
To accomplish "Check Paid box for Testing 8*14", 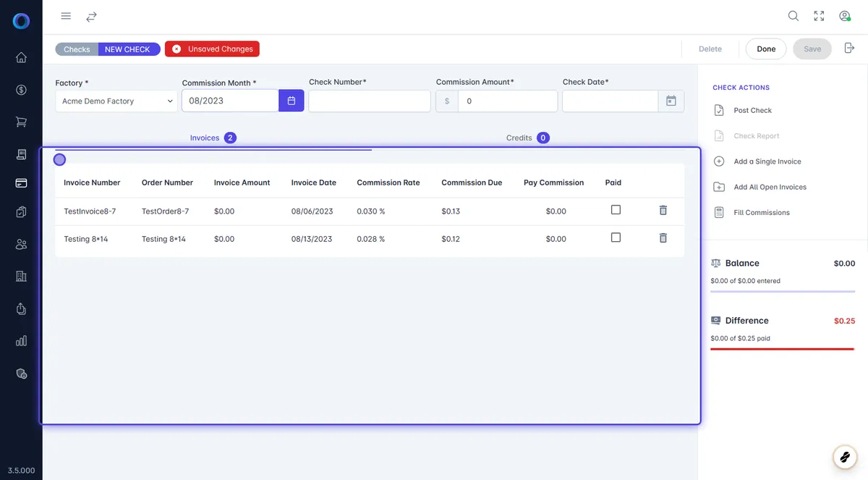I will coord(616,237).
